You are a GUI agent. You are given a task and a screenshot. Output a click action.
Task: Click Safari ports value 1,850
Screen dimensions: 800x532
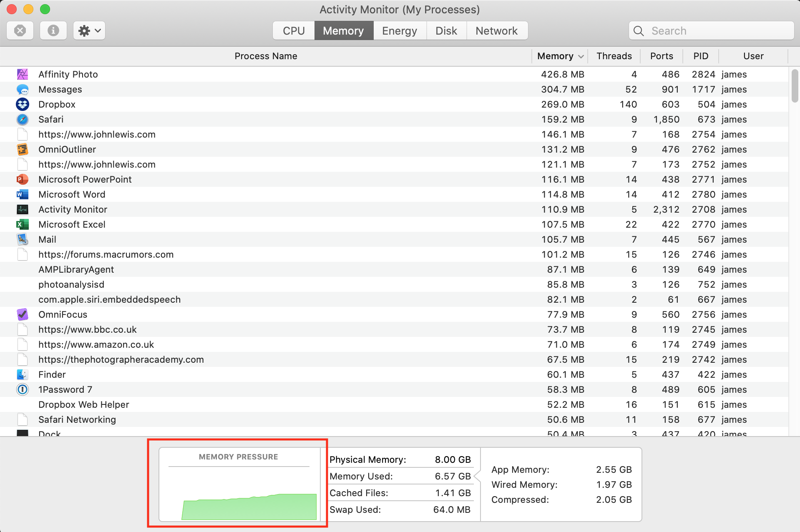click(667, 119)
